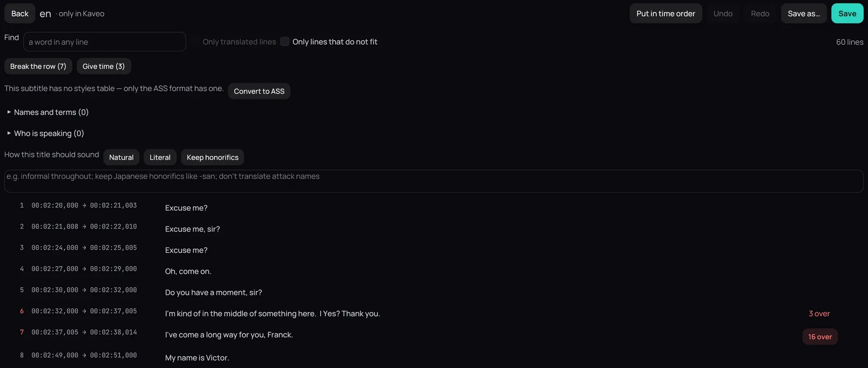Expand Names and terms section
Viewport: 868px width, 368px height.
[48, 112]
